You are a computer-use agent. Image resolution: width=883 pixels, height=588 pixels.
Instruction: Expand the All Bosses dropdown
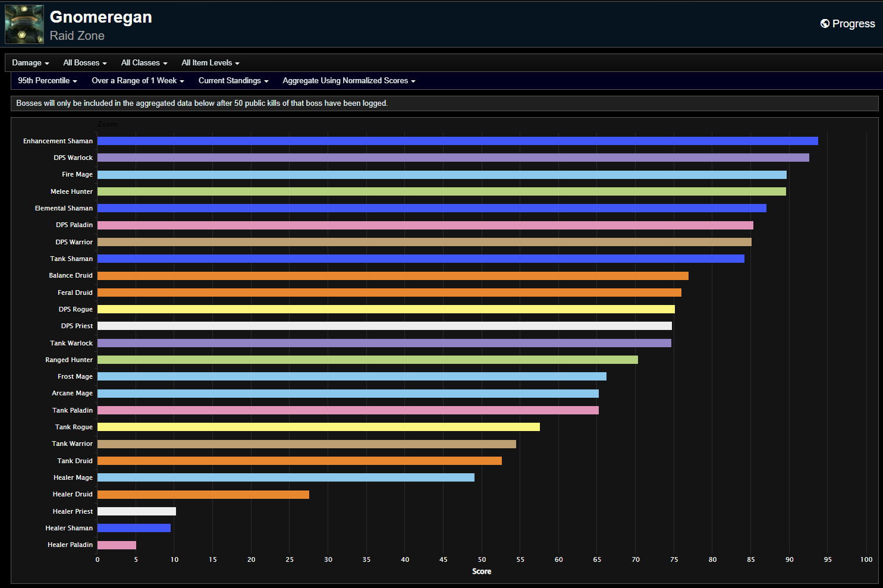point(85,63)
